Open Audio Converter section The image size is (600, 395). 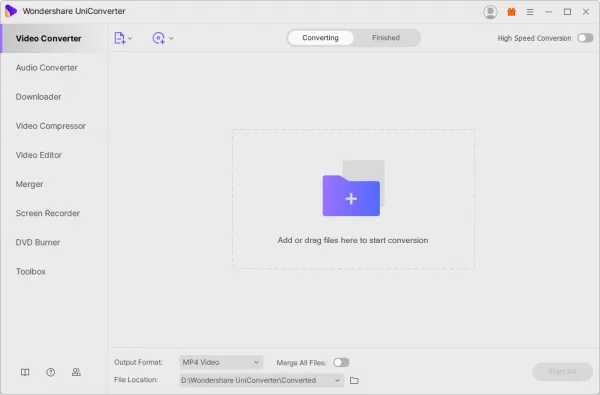(46, 68)
